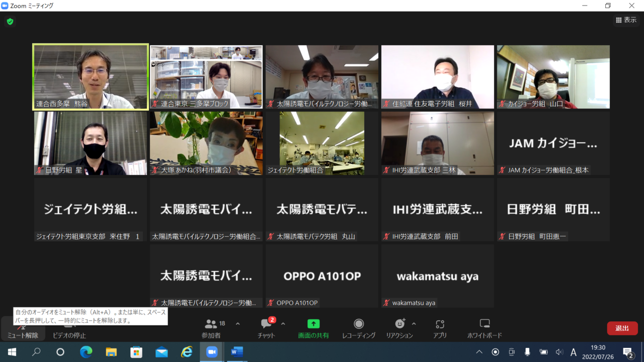Select the IHI労連武蔵支部 前田 tile

pos(438,210)
